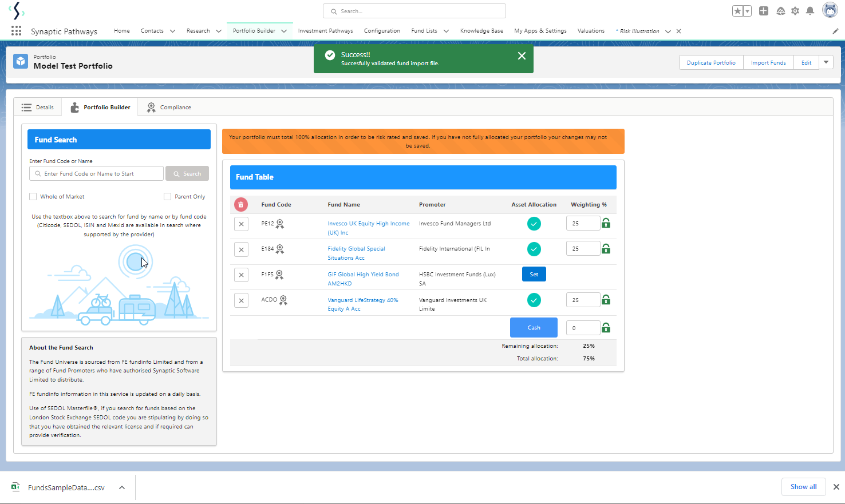Click the red delete-all trash icon
The image size is (845, 504).
coord(240,204)
